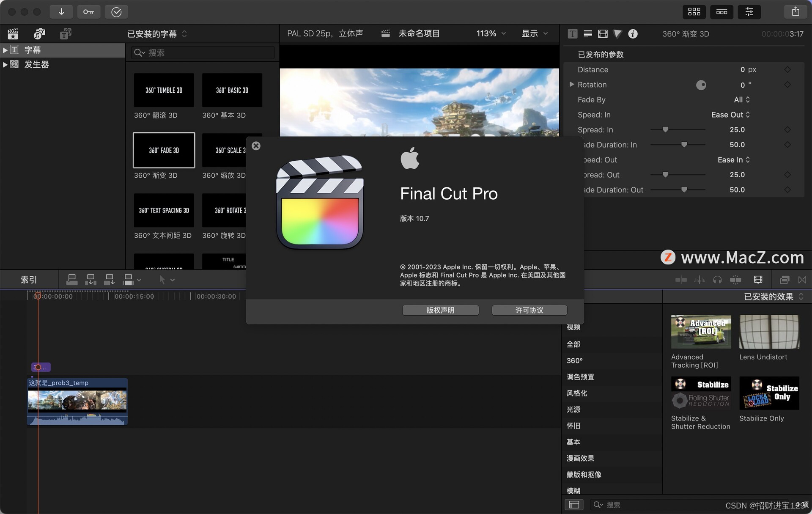
Task: Open background tasks checkmark icon
Action: point(116,12)
